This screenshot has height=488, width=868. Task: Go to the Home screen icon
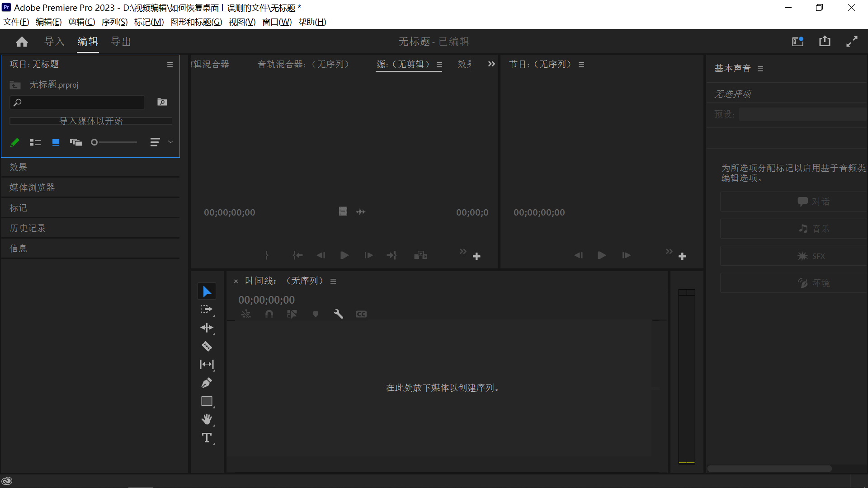pos(22,42)
